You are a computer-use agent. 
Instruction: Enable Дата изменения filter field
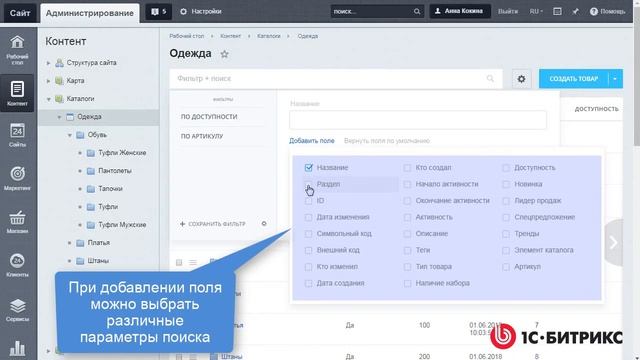[309, 217]
